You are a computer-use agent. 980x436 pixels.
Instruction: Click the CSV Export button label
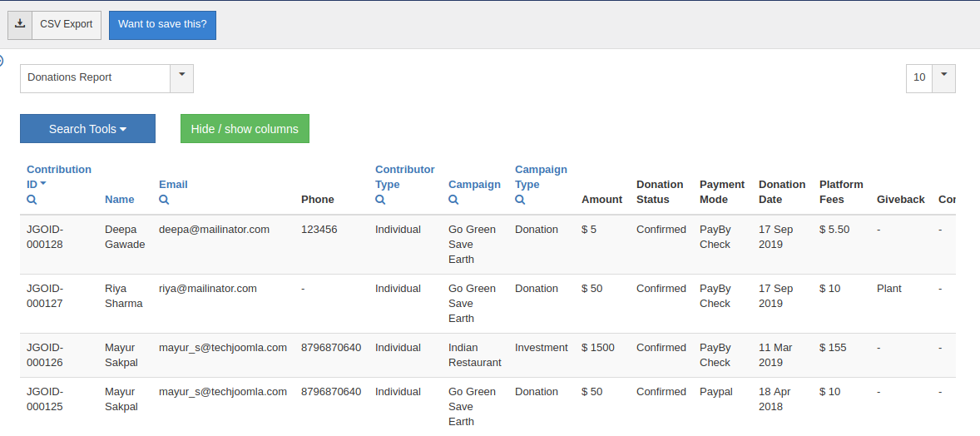click(x=67, y=24)
